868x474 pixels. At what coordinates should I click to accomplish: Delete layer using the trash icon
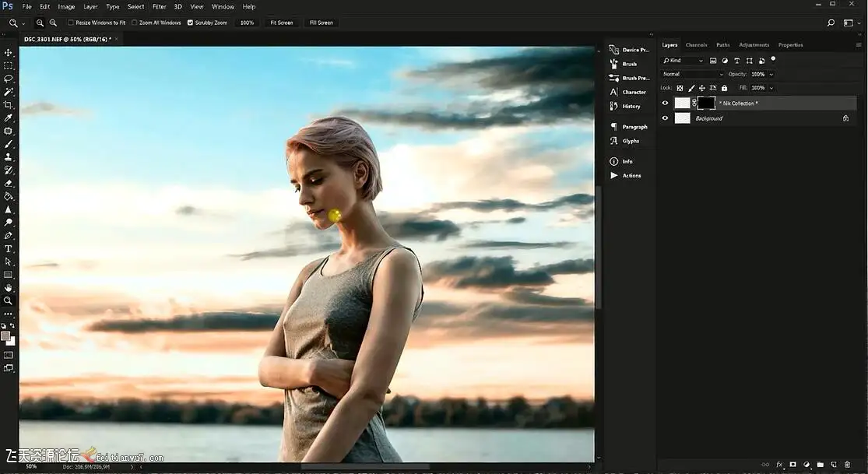[x=847, y=465]
